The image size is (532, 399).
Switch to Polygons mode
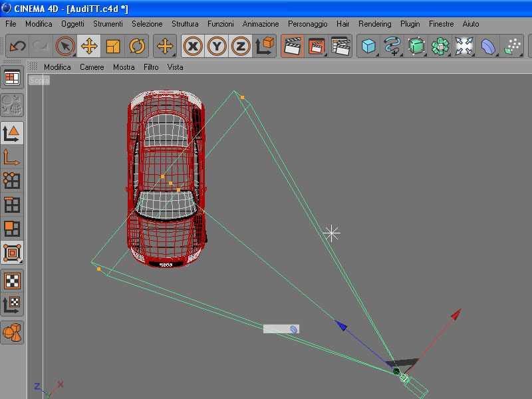(12, 229)
